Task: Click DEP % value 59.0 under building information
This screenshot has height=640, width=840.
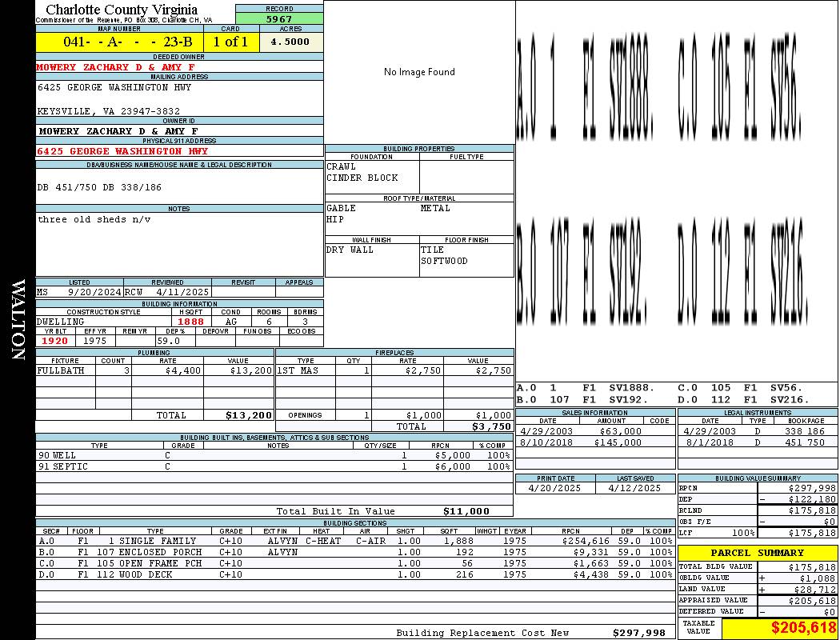Action: [169, 341]
